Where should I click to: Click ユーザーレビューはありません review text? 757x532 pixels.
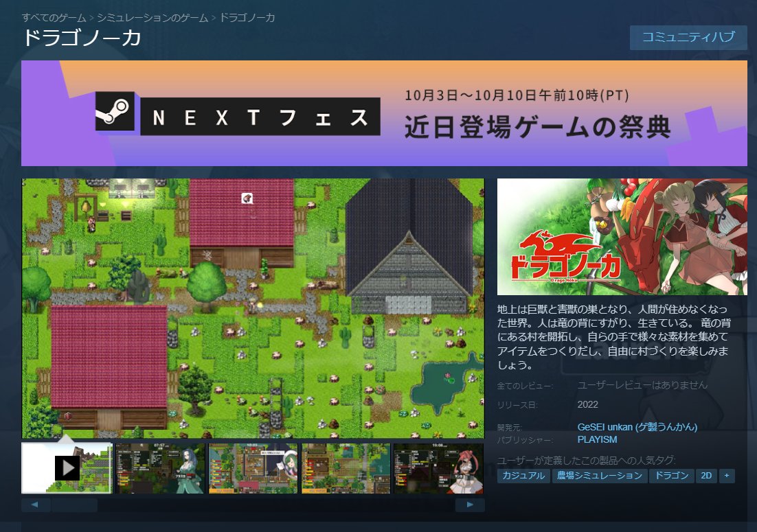pos(642,385)
